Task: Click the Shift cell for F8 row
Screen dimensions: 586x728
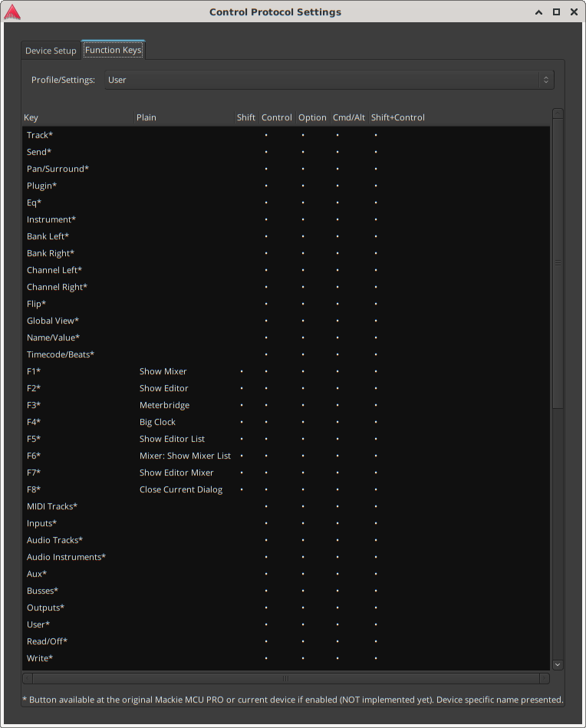Action: (x=242, y=489)
